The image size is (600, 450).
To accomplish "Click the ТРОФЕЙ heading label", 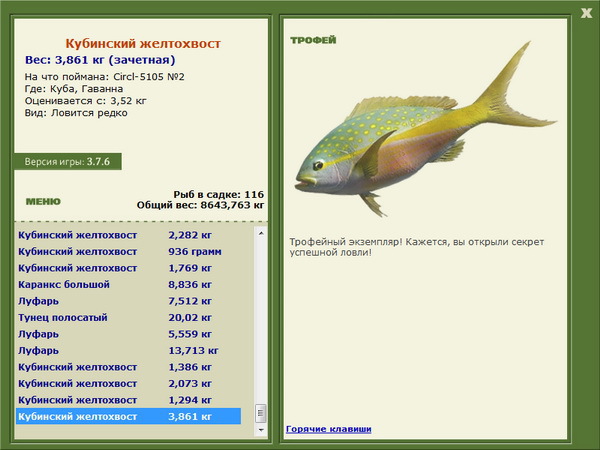I will (313, 40).
